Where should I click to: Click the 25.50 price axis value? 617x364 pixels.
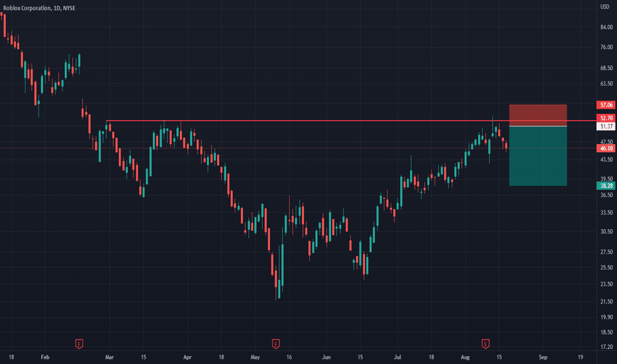[606, 267]
